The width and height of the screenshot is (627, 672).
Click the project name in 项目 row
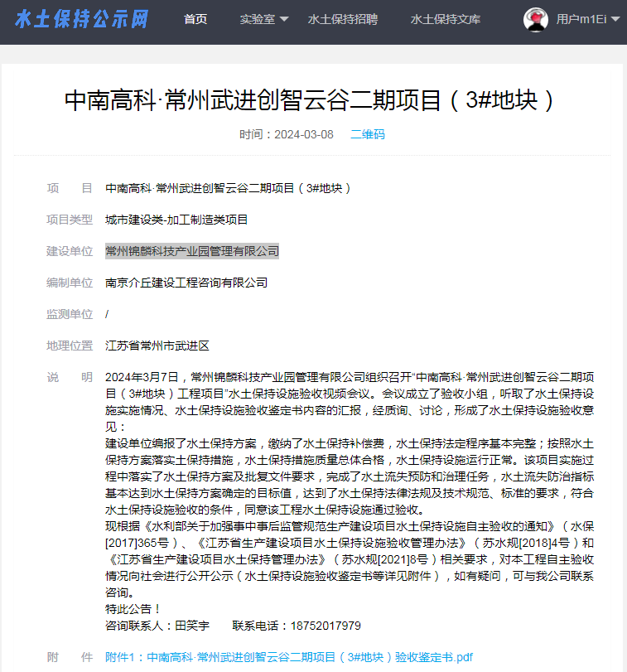(x=229, y=188)
